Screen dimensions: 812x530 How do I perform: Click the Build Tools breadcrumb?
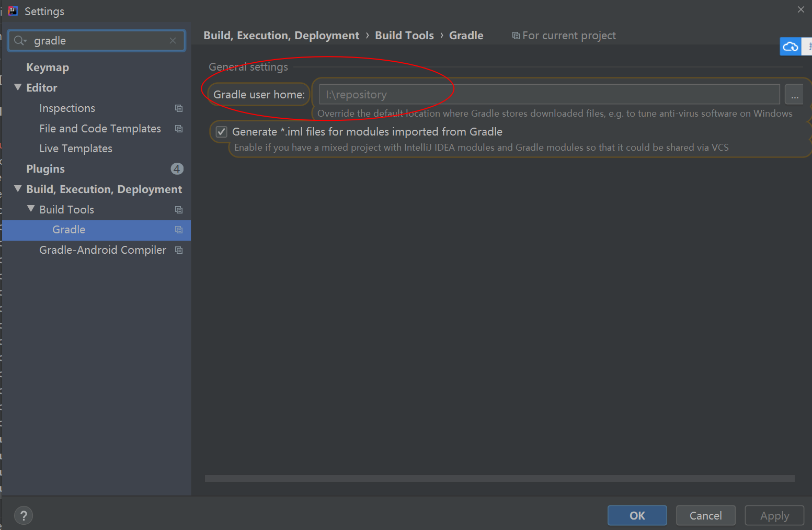coord(404,36)
